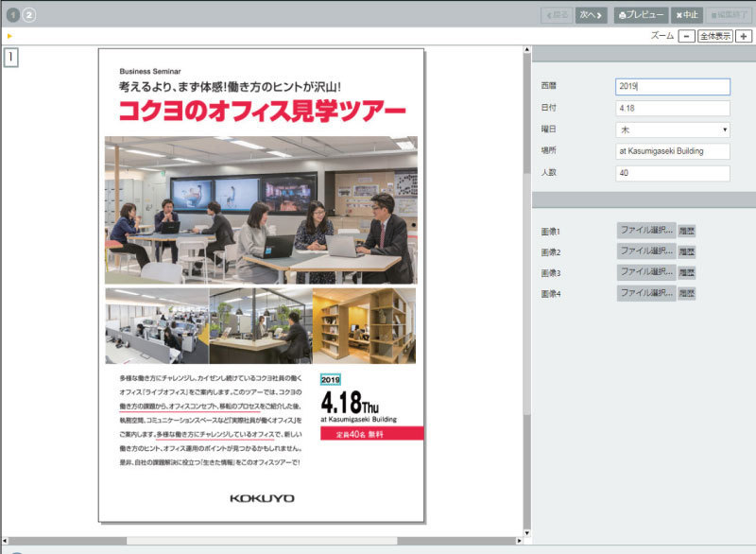Choose file for 画像3
This screenshot has height=554, width=756.
tap(646, 272)
